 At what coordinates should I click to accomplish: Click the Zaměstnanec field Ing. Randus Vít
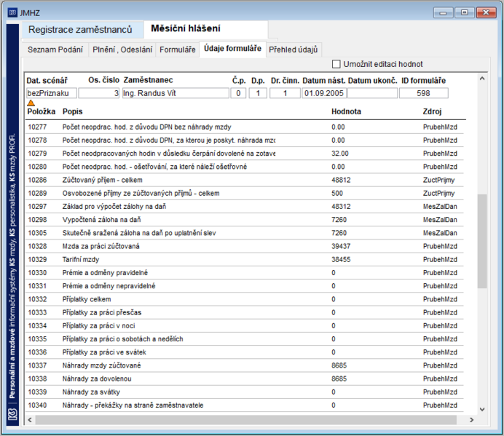point(176,93)
